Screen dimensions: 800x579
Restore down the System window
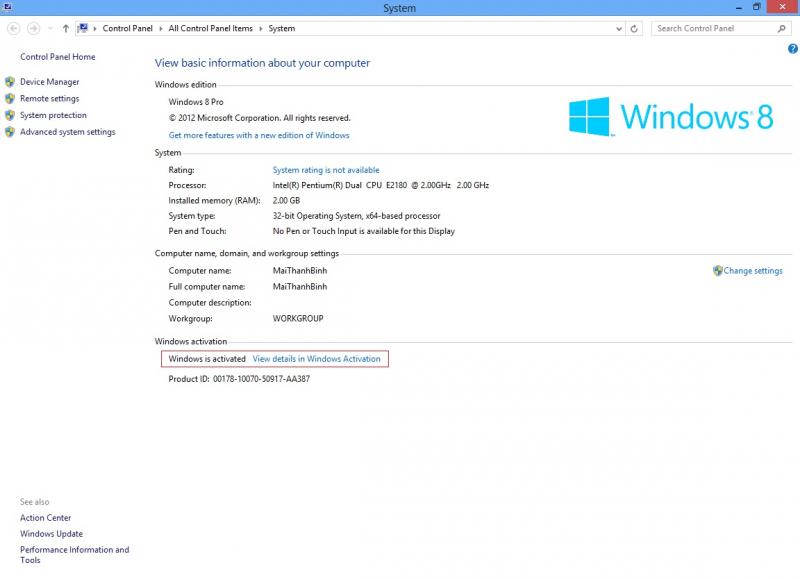757,7
